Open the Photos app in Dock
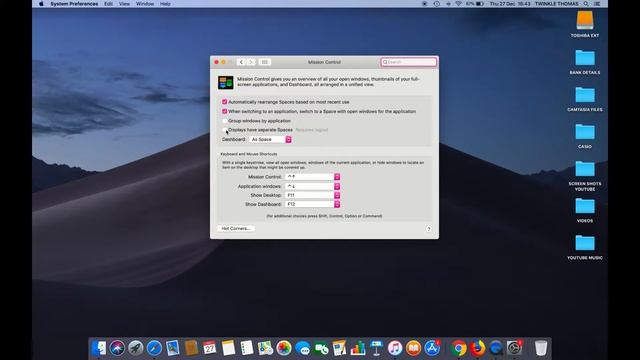The image size is (640, 360). pos(284,348)
